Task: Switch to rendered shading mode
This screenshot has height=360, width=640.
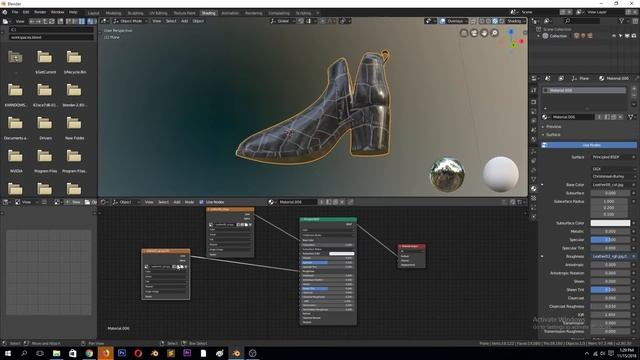Action: pyautogui.click(x=501, y=21)
